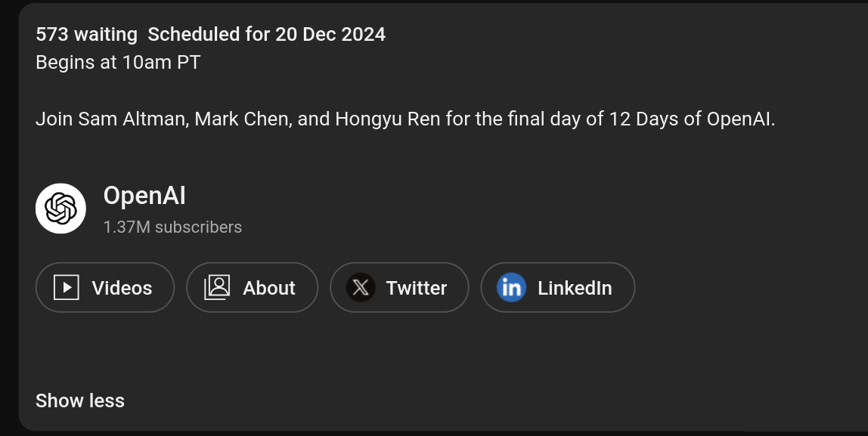868x436 pixels.
Task: Click the blue LinkedIn "in" logo icon
Action: click(511, 288)
